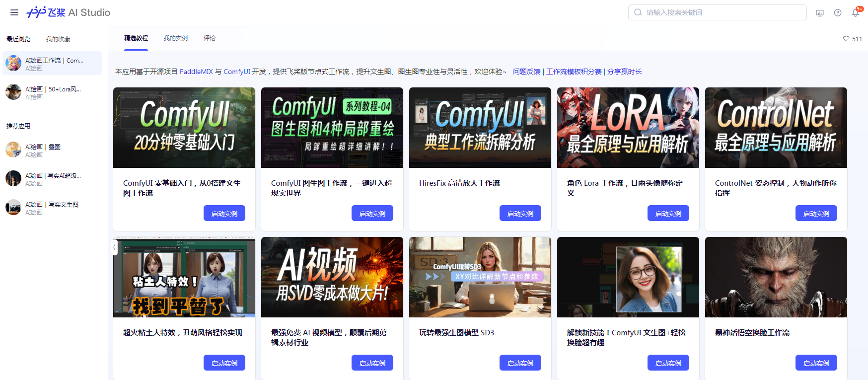Start instance for 黑神话悟空换脸工作流
Screen dimensions: 868x380
pyautogui.click(x=816, y=363)
